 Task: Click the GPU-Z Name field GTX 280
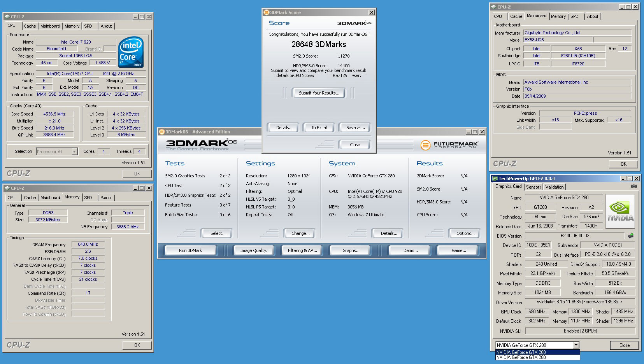563,198
